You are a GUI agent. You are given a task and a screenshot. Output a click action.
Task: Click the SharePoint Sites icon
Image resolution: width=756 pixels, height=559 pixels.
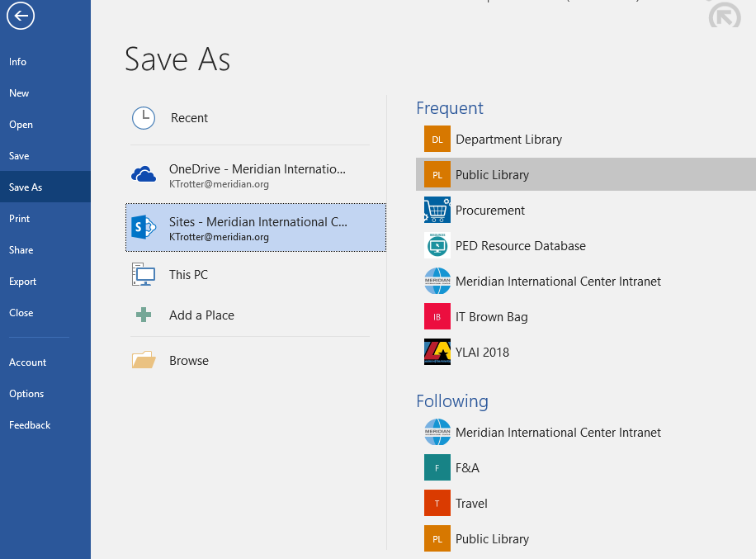144,227
